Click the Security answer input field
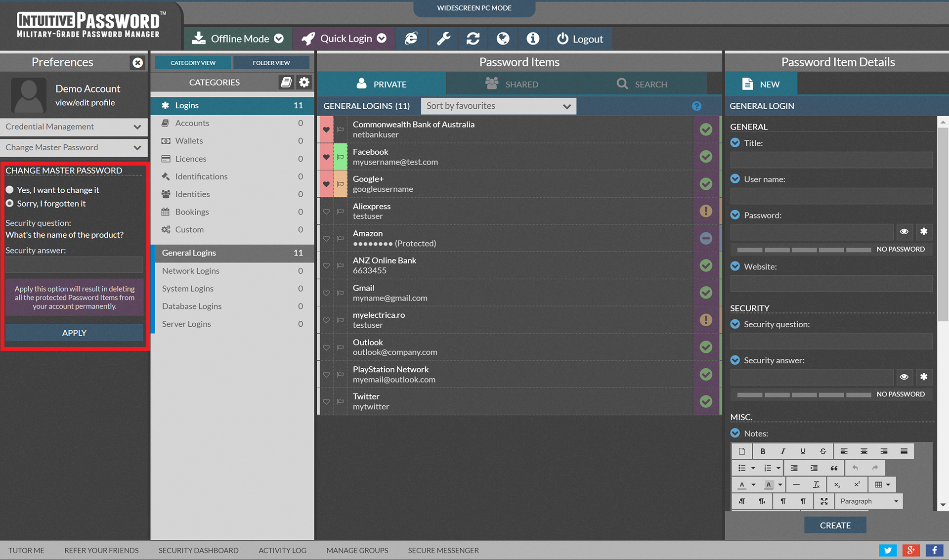The height and width of the screenshot is (560, 949). [74, 265]
